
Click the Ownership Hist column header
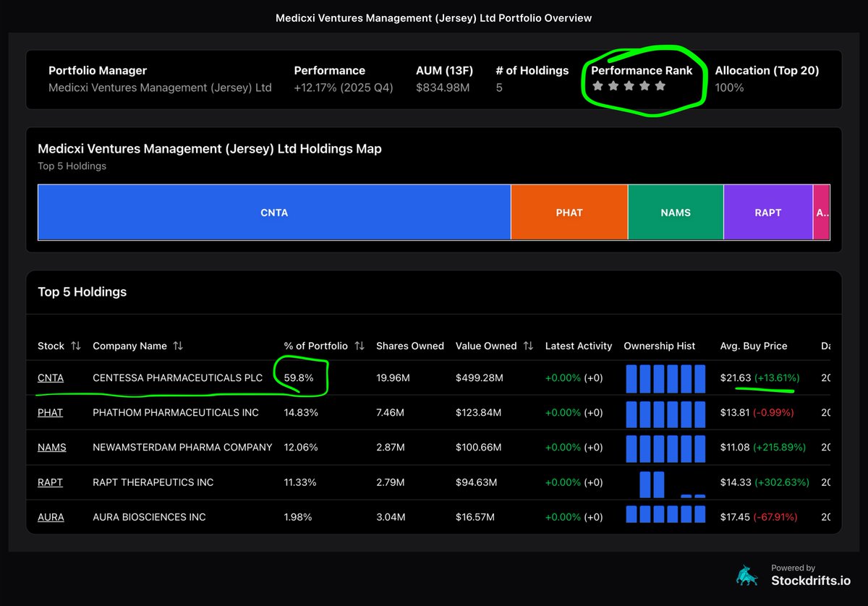[x=660, y=346]
